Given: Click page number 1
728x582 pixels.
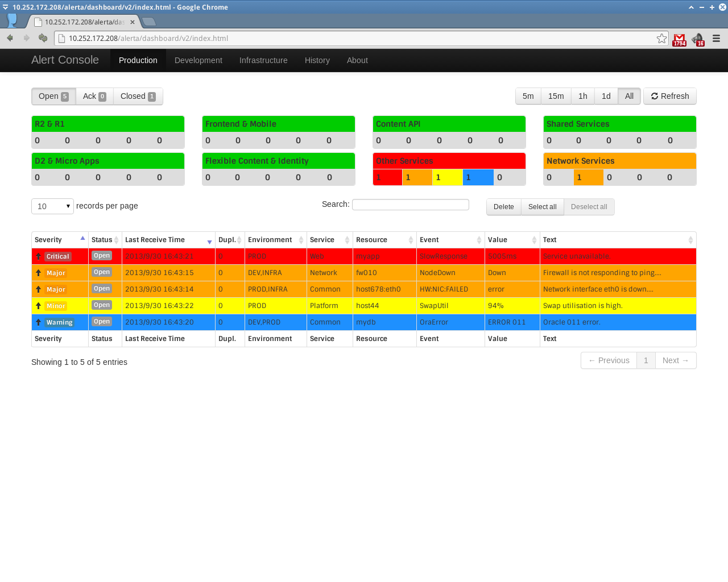Looking at the screenshot, I should click(646, 360).
